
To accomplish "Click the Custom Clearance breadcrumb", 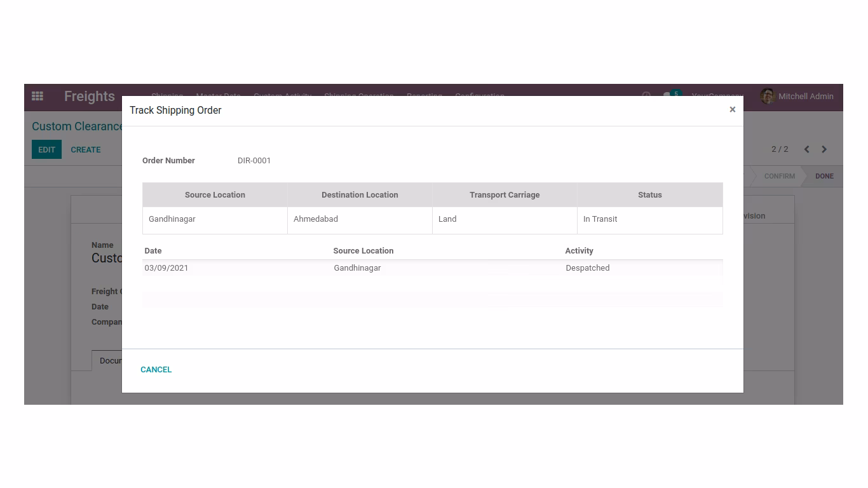I will [x=77, y=126].
